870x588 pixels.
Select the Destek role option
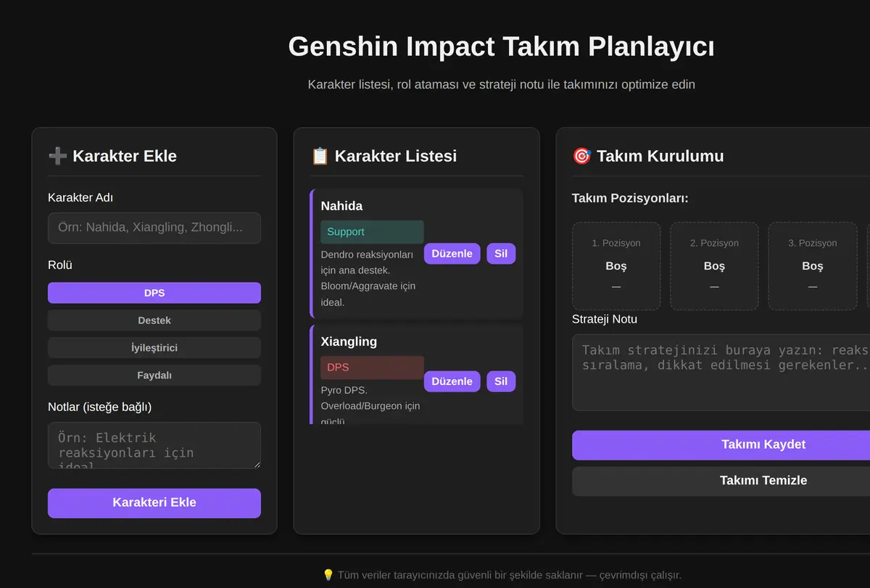click(154, 320)
